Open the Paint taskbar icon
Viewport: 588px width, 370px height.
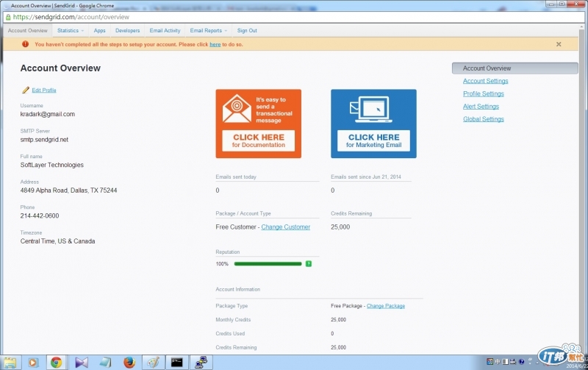click(x=153, y=363)
